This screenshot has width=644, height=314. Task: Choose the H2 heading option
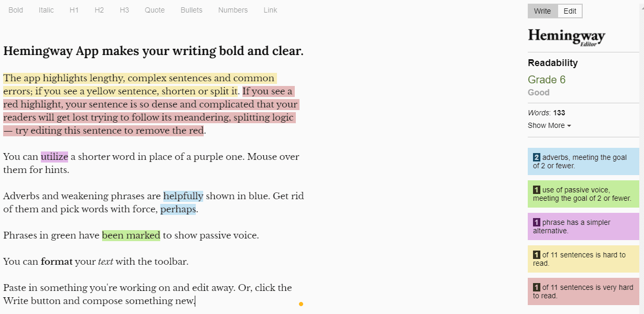99,10
